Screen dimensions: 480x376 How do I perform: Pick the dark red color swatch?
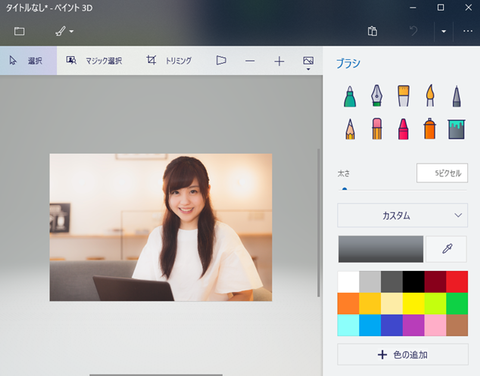coord(435,282)
